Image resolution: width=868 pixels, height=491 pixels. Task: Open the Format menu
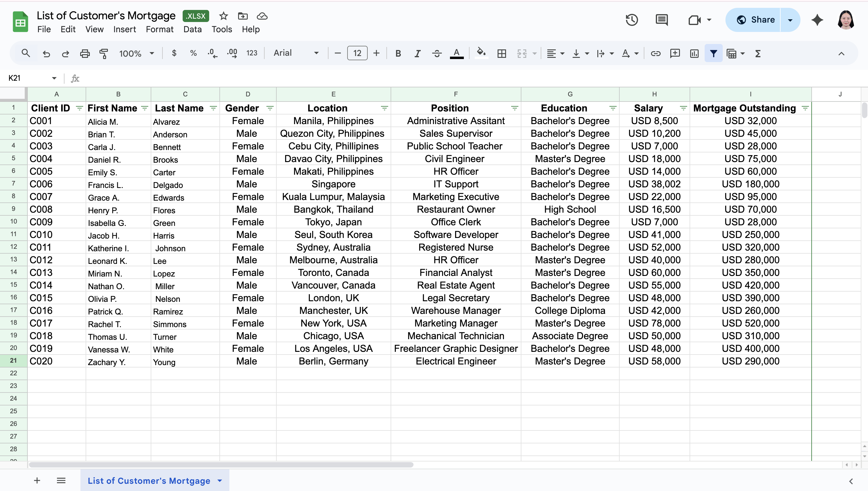tap(159, 29)
